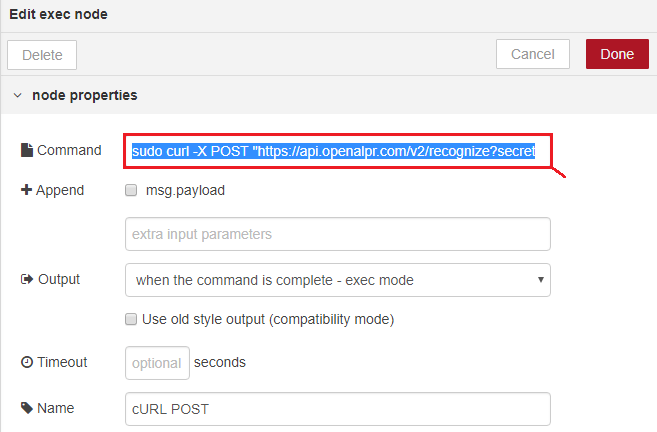Focus the Command input field
Image resolution: width=657 pixels, height=432 pixels.
(338, 151)
